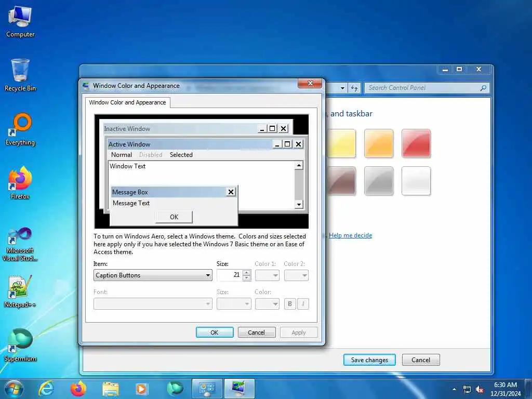This screenshot has height=399, width=532.
Task: Click the item Size value field showing 21
Action: click(x=230, y=275)
